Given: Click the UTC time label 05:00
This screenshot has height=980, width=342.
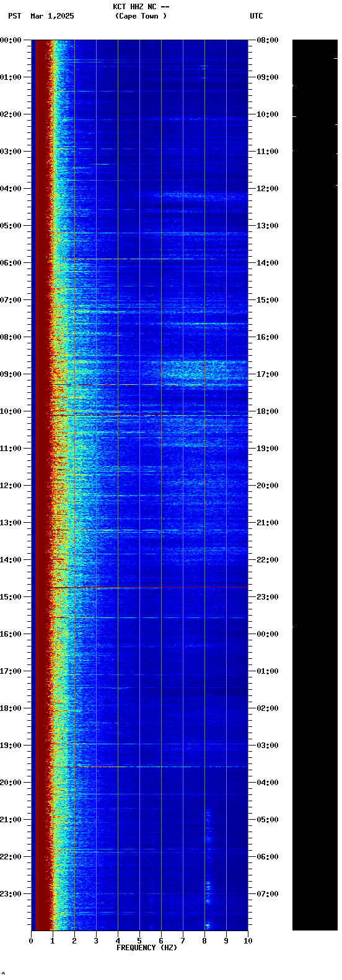Looking at the screenshot, I should (268, 820).
